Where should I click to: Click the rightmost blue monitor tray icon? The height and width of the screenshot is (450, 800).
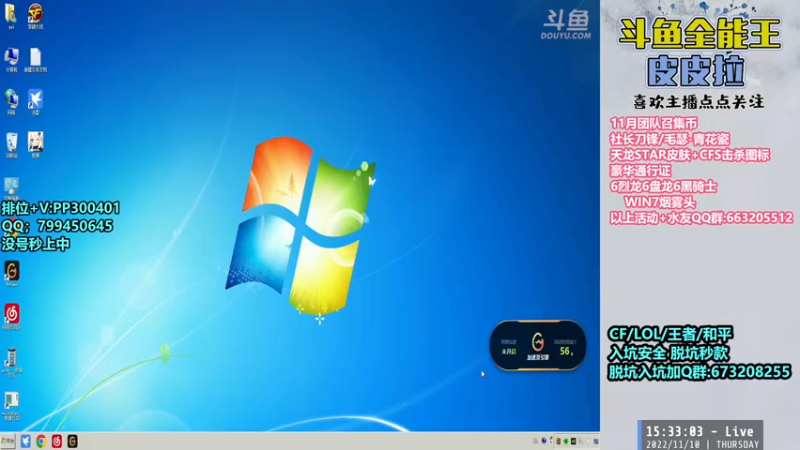[596, 441]
